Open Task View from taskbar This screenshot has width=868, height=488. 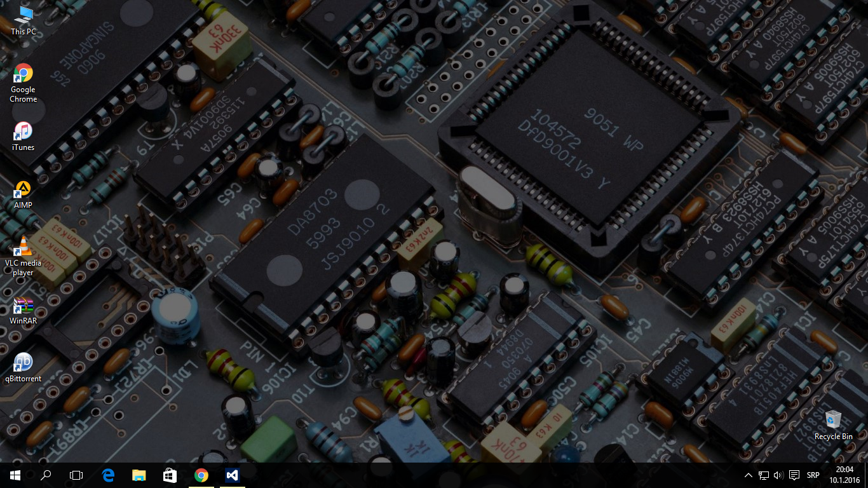pyautogui.click(x=76, y=475)
